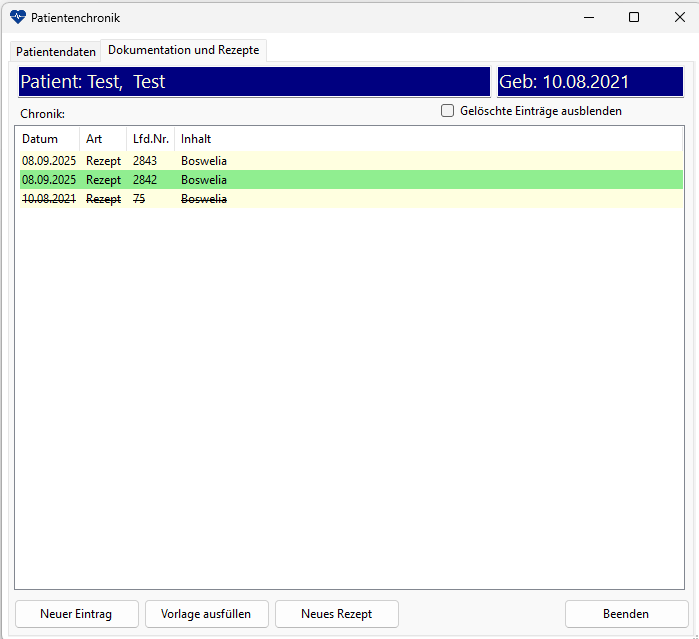Close the Patientenchronik window

click(x=679, y=17)
